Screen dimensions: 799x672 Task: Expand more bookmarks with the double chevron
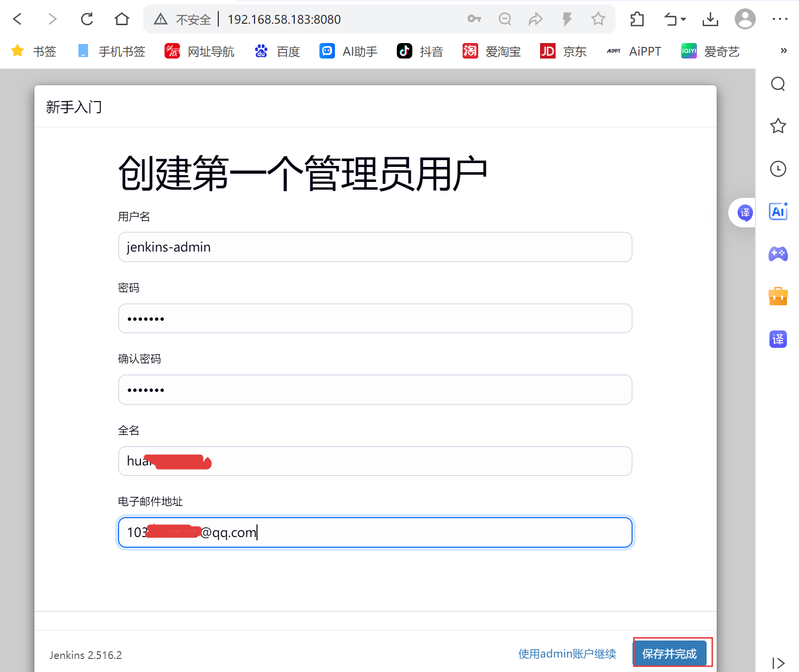pyautogui.click(x=784, y=51)
